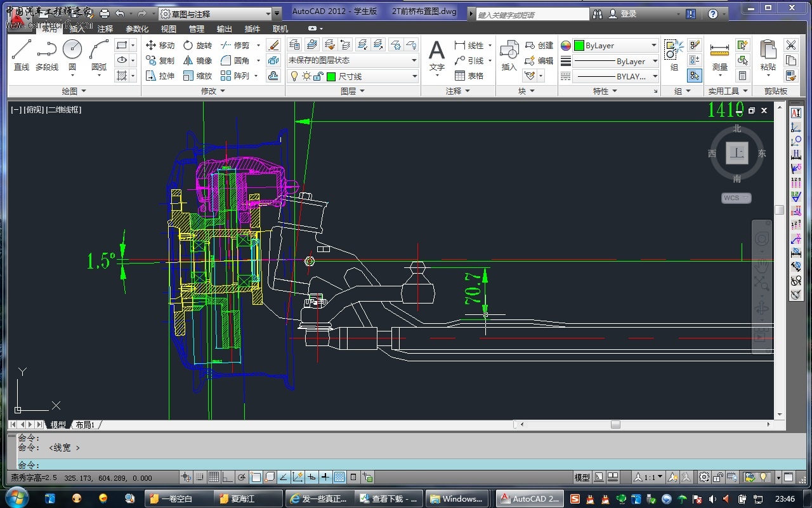The height and width of the screenshot is (508, 812).
Task: Toggle the layer lock padlock icon
Action: click(x=318, y=76)
